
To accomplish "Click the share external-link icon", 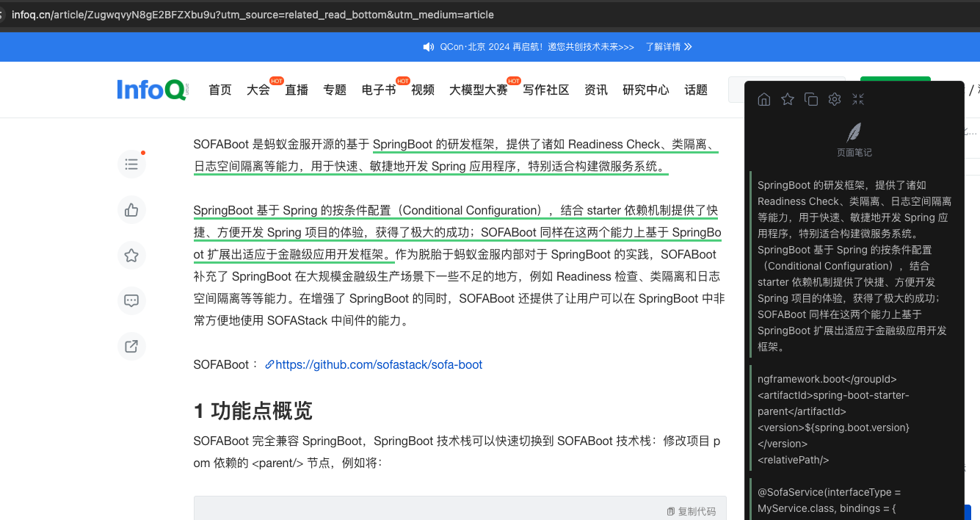I will [131, 346].
